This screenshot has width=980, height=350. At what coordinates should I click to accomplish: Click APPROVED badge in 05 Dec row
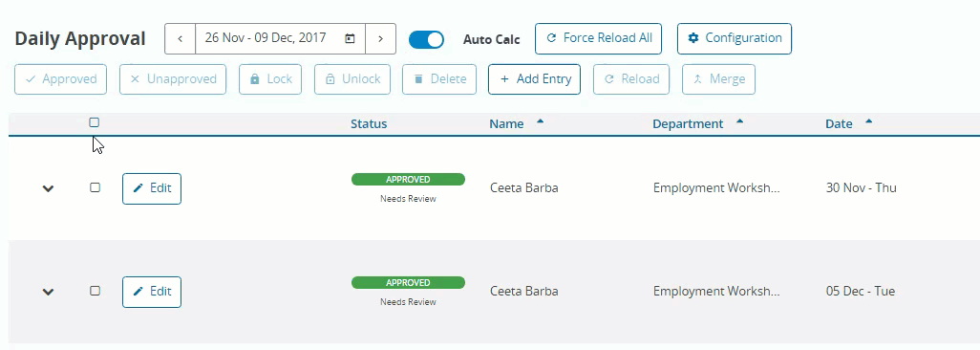(x=408, y=283)
